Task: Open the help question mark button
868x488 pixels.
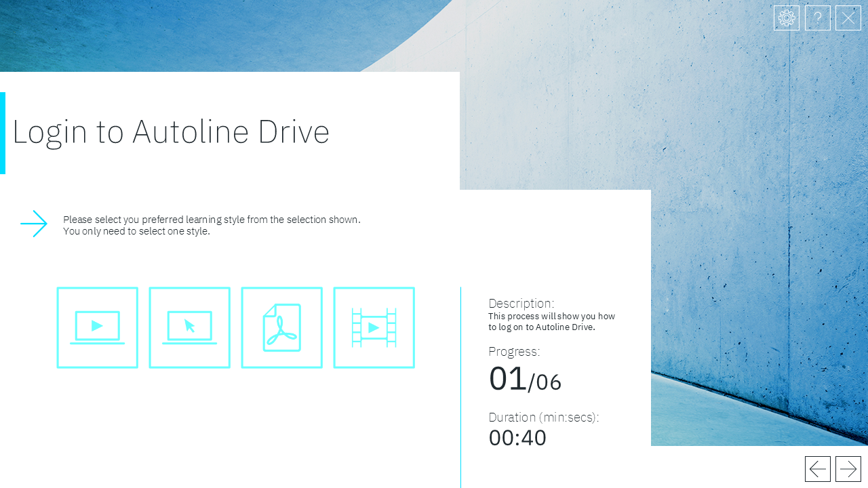Action: [818, 18]
